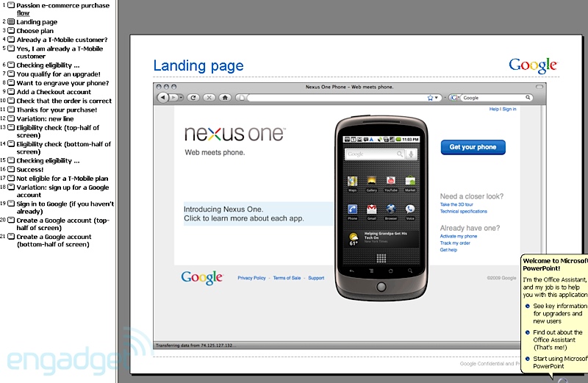Click the browser reload button
588x383 pixels.
click(193, 97)
